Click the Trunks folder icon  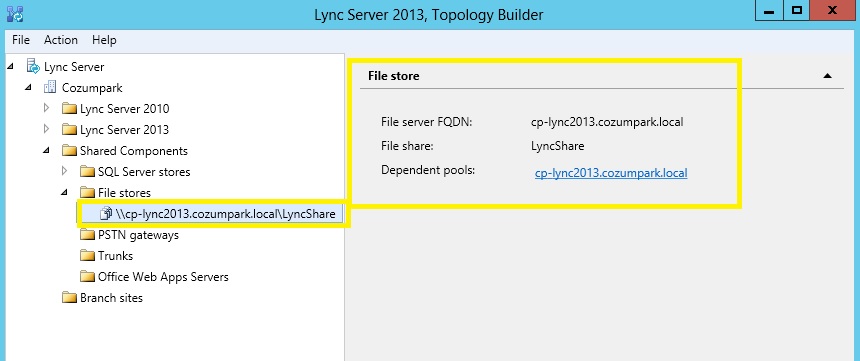tap(87, 256)
